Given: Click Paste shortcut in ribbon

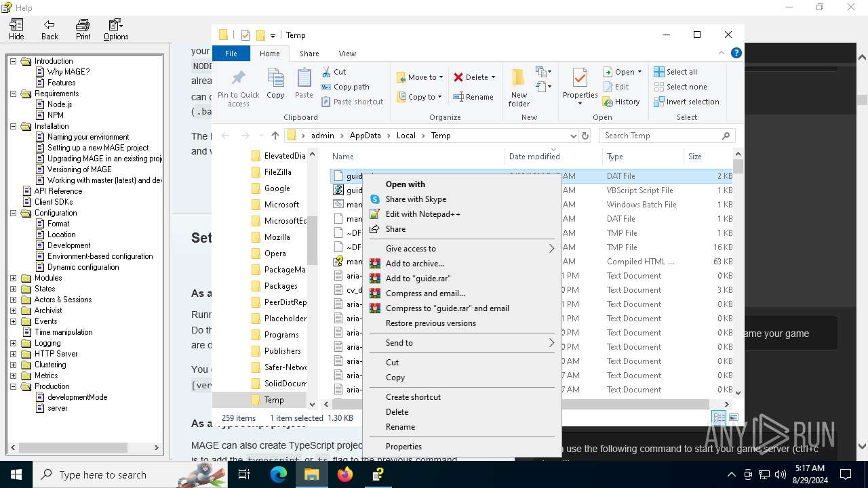Looking at the screenshot, I should click(353, 102).
